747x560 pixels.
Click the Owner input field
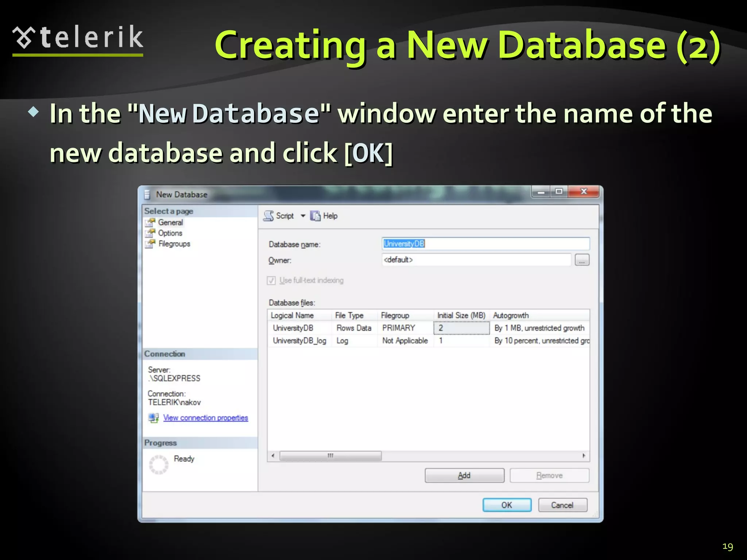[476, 260]
